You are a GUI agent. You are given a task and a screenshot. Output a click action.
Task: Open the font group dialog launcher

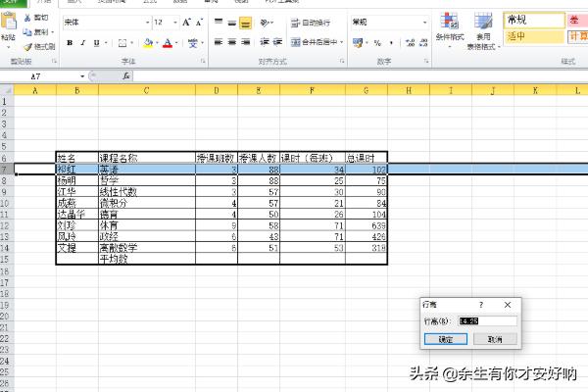203,61
